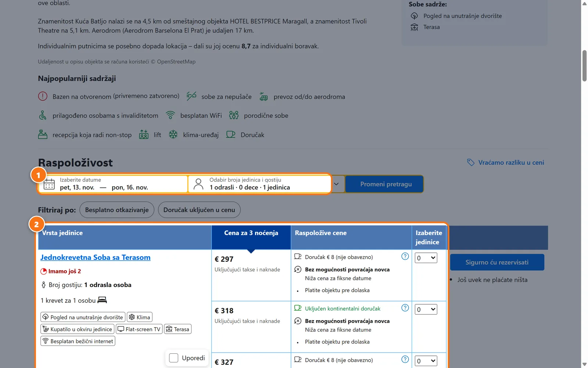This screenshot has height=368, width=588.
Task: Expand the guests selector chevron
Action: (x=336, y=184)
